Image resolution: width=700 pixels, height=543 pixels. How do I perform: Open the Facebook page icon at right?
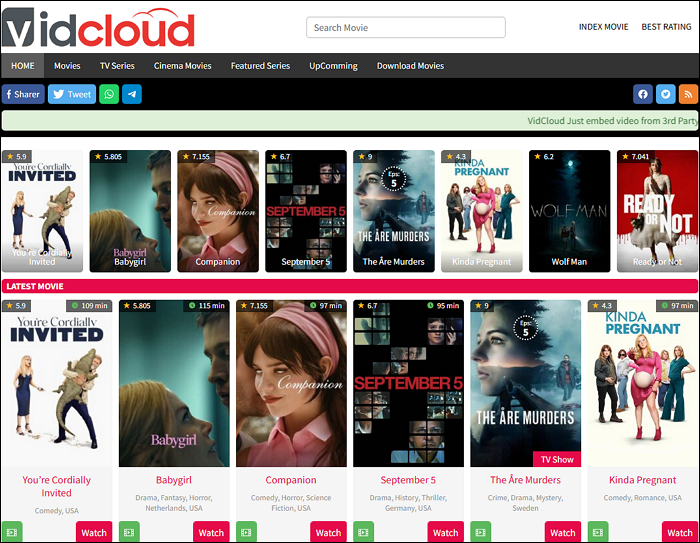point(643,94)
